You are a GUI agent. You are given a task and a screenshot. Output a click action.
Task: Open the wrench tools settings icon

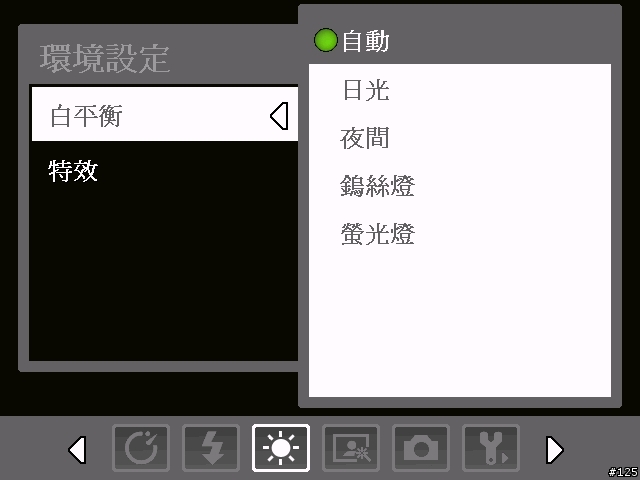pyautogui.click(x=491, y=448)
